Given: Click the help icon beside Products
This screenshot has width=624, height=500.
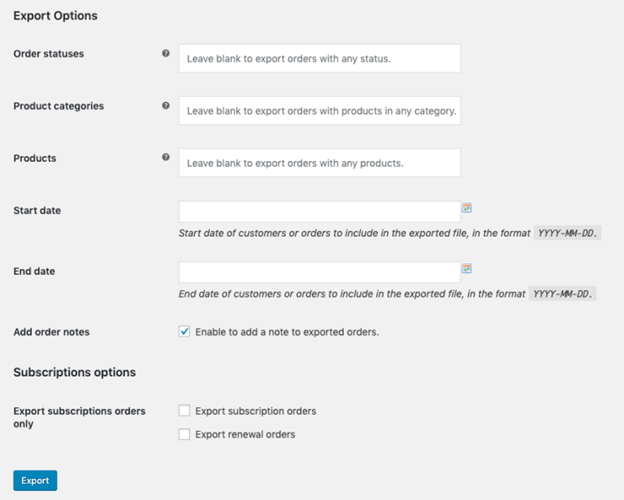Looking at the screenshot, I should click(x=166, y=158).
